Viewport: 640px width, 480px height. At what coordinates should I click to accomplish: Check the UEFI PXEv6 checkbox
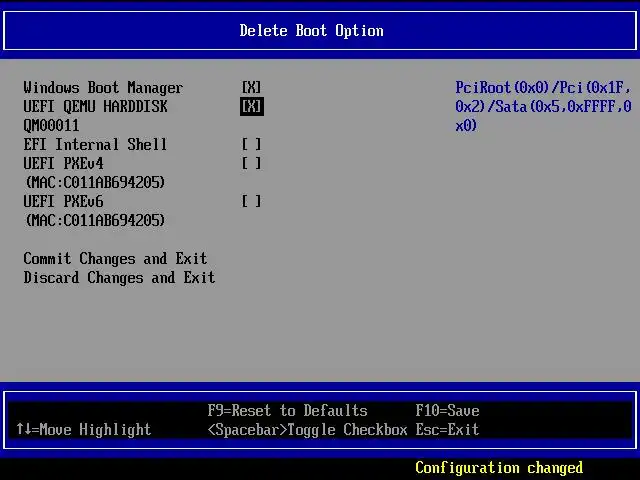coord(251,201)
